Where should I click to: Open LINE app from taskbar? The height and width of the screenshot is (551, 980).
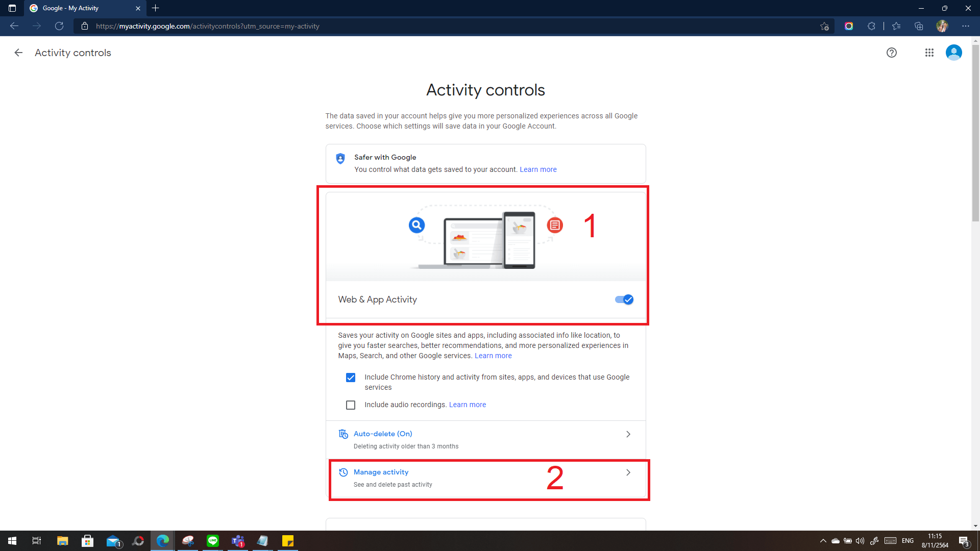[x=213, y=541]
